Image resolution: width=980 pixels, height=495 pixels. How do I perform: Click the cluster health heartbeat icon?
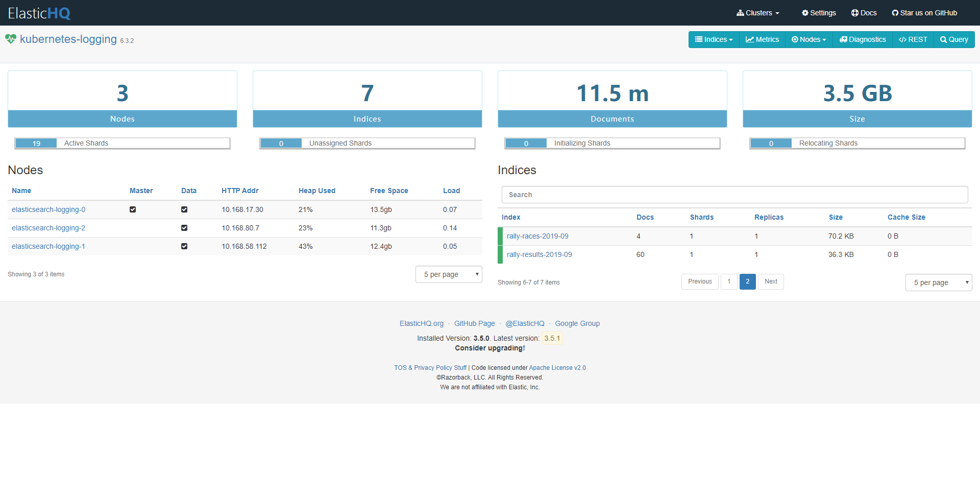click(11, 39)
